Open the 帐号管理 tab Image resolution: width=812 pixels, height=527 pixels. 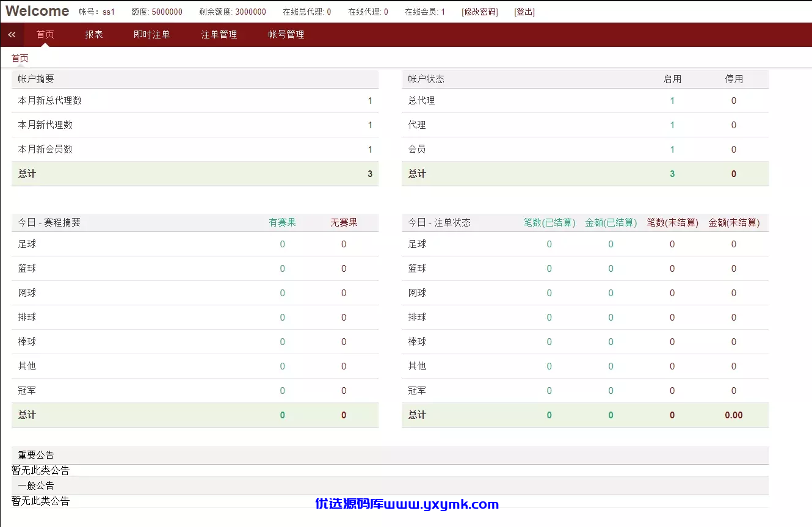coord(286,35)
